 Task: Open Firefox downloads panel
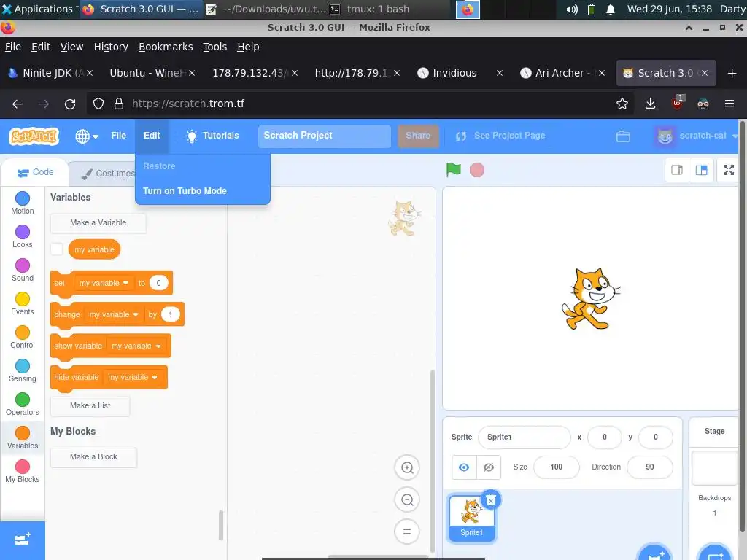click(650, 104)
